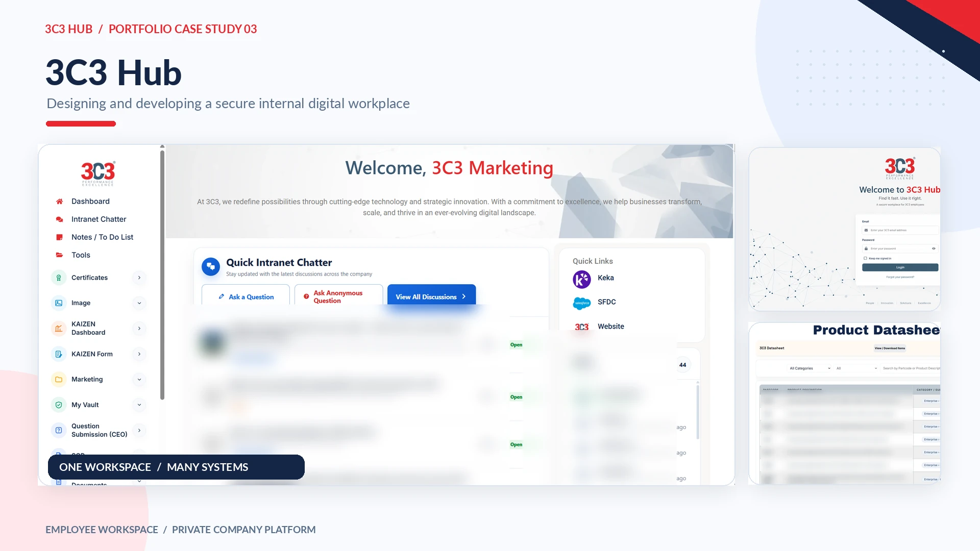Open the Tools menu item
This screenshot has height=551, width=980.
pyautogui.click(x=81, y=255)
